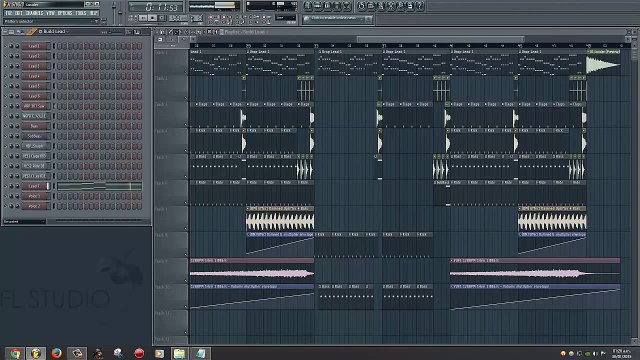Click the help question-mark shortcut icon
640x360 pixels.
pos(420,6)
